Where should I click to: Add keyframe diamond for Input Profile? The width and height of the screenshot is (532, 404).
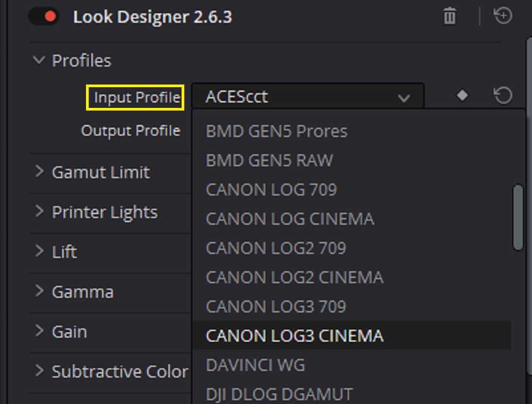(462, 95)
